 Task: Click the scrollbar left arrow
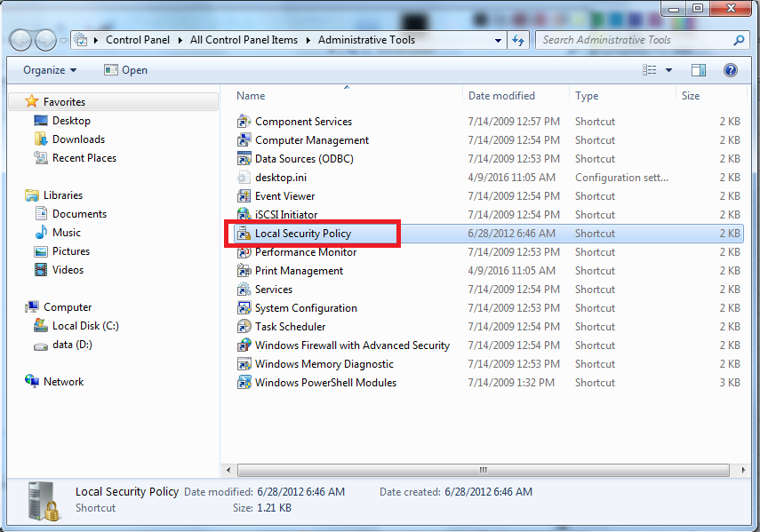click(x=228, y=470)
